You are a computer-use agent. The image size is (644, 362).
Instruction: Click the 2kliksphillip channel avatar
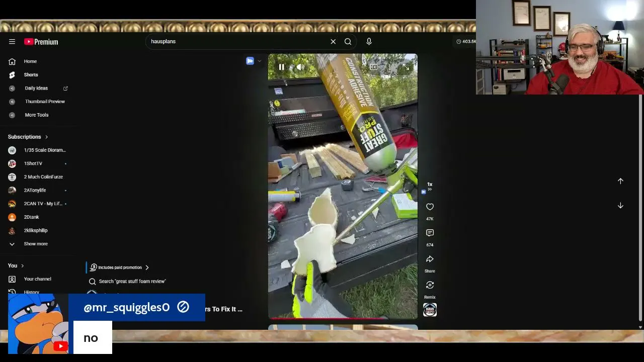(x=12, y=231)
